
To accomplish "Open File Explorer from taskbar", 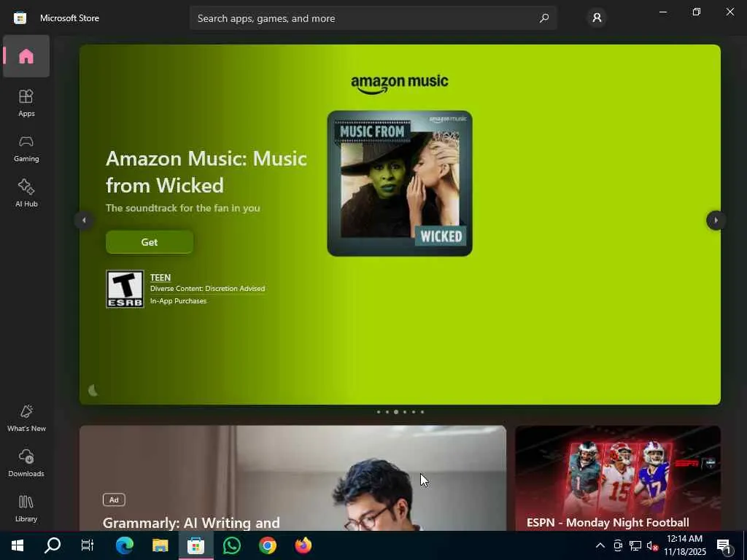I will click(x=160, y=545).
